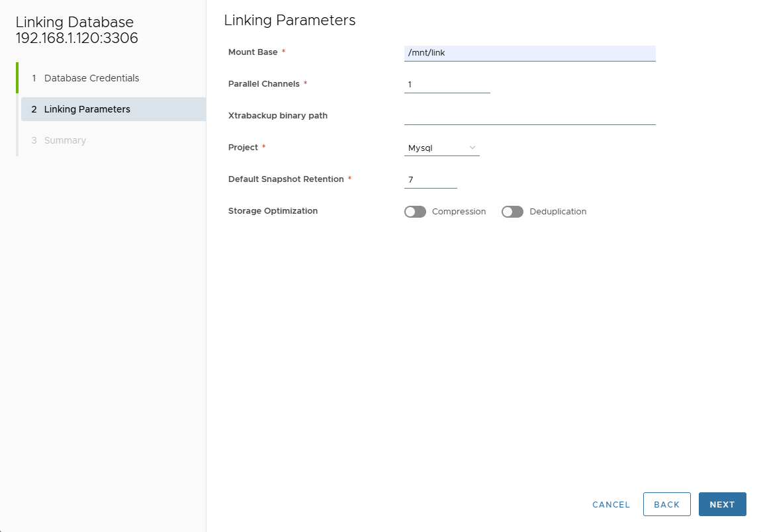Click the Xtrabackup binary path field
The image size is (761, 532).
point(529,118)
